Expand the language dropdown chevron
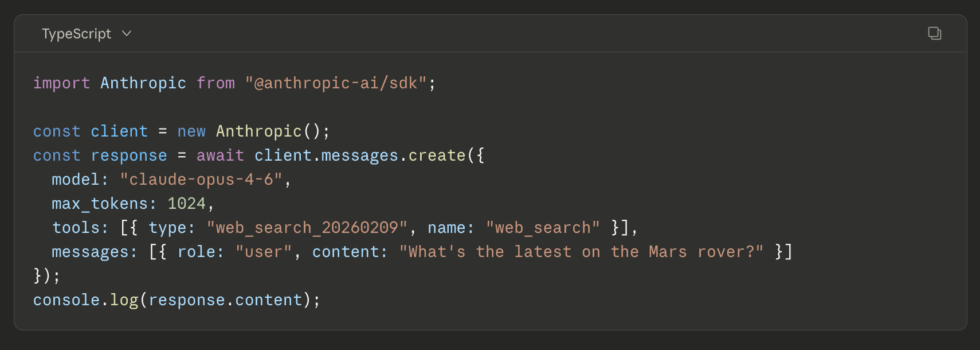This screenshot has width=980, height=350. point(127,33)
